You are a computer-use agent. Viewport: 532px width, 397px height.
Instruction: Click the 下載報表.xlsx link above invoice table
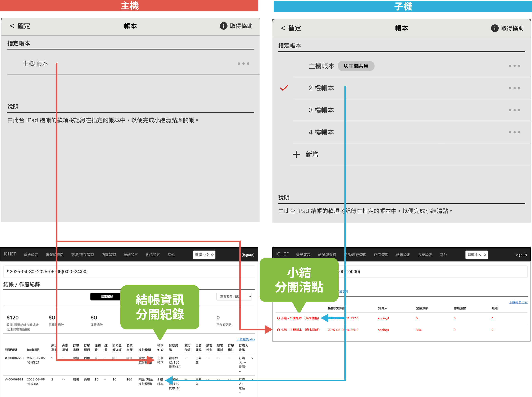(x=245, y=339)
